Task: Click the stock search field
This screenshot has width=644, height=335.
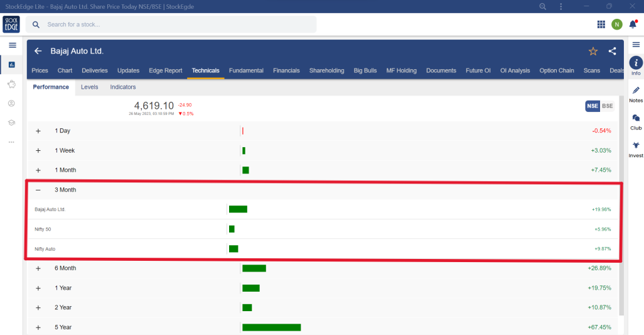Action: tap(176, 25)
